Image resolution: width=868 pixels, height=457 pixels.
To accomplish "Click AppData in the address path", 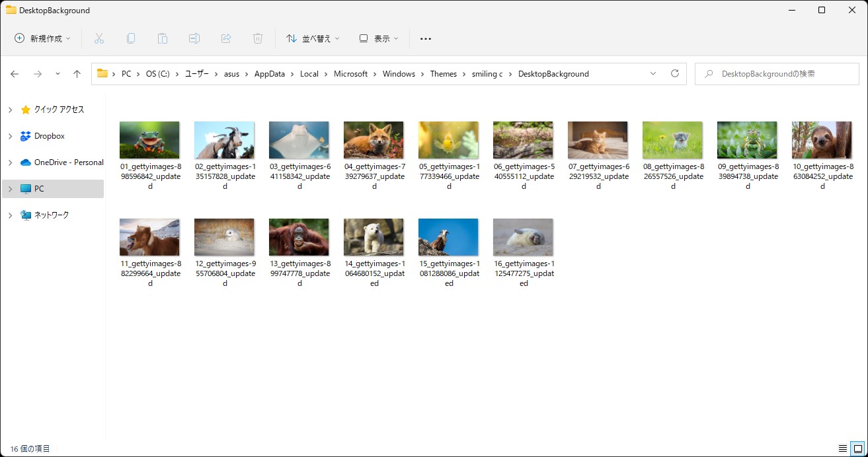I will coord(269,74).
